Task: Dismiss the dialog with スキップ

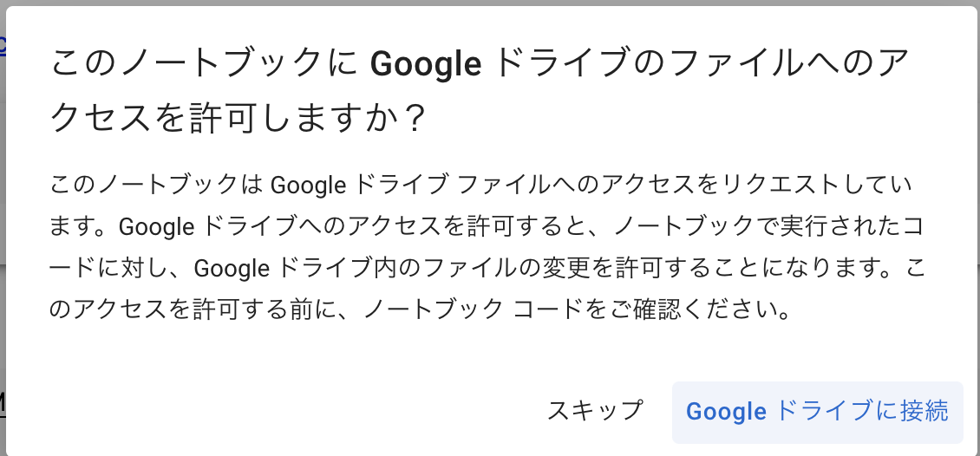Action: (x=594, y=412)
